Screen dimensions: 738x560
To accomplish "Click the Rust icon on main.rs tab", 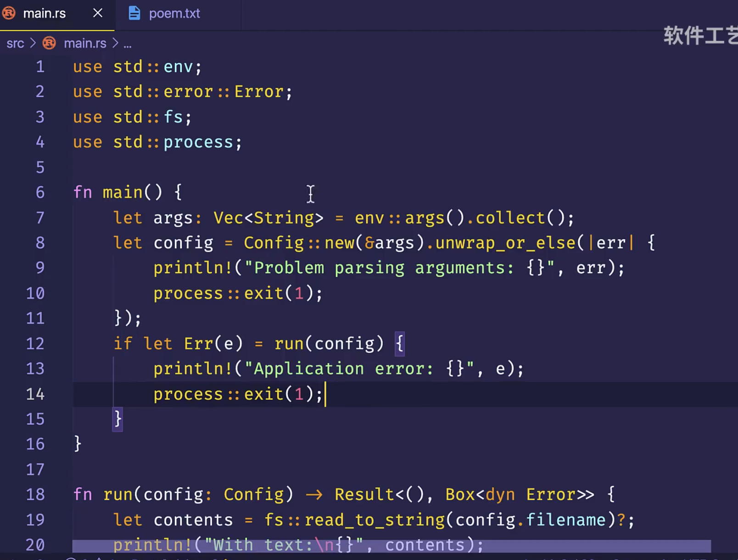I will coord(9,13).
